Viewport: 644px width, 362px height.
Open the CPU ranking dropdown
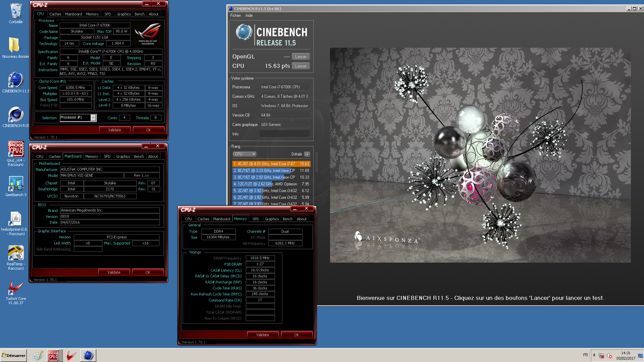(244, 154)
